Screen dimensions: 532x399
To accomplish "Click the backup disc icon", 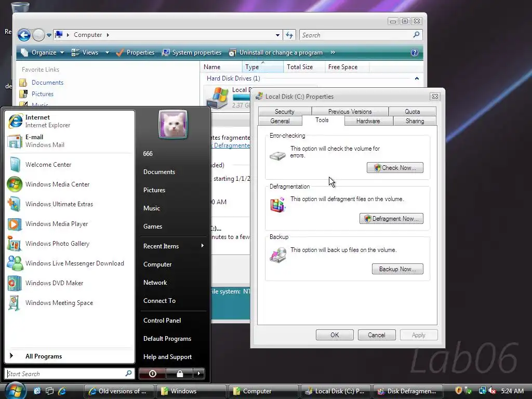I will (278, 255).
